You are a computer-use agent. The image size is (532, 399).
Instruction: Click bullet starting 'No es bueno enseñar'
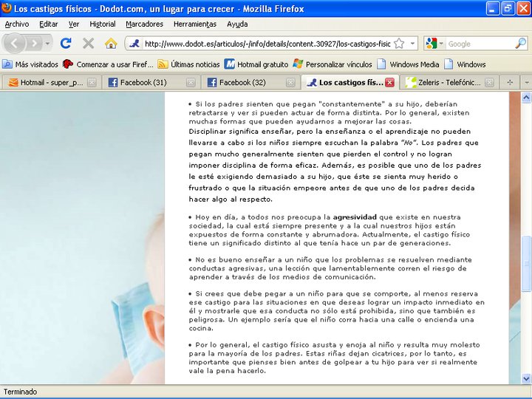(x=330, y=268)
